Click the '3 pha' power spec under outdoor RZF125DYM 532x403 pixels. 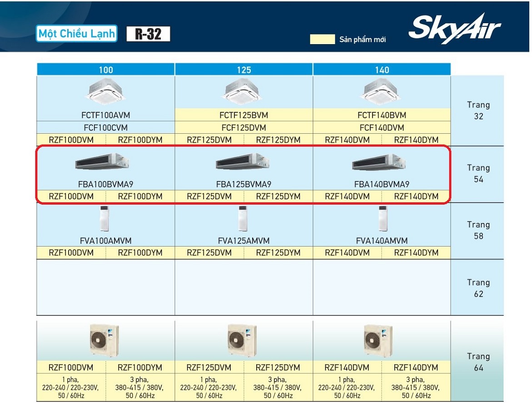click(x=278, y=388)
